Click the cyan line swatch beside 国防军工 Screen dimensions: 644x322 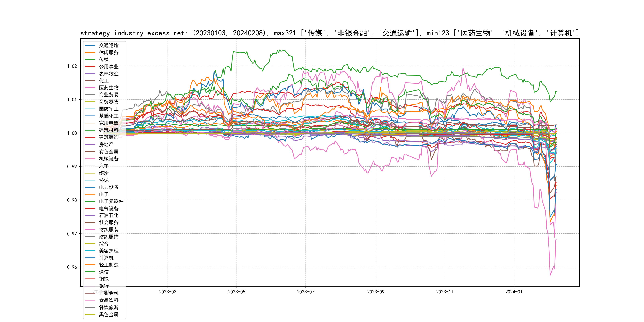(x=90, y=109)
